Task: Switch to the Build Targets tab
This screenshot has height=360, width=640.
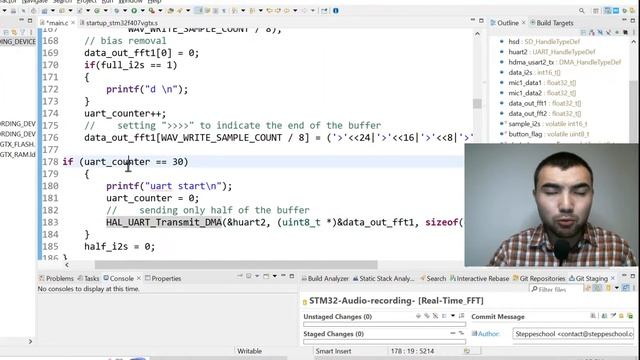Action: (x=552, y=23)
